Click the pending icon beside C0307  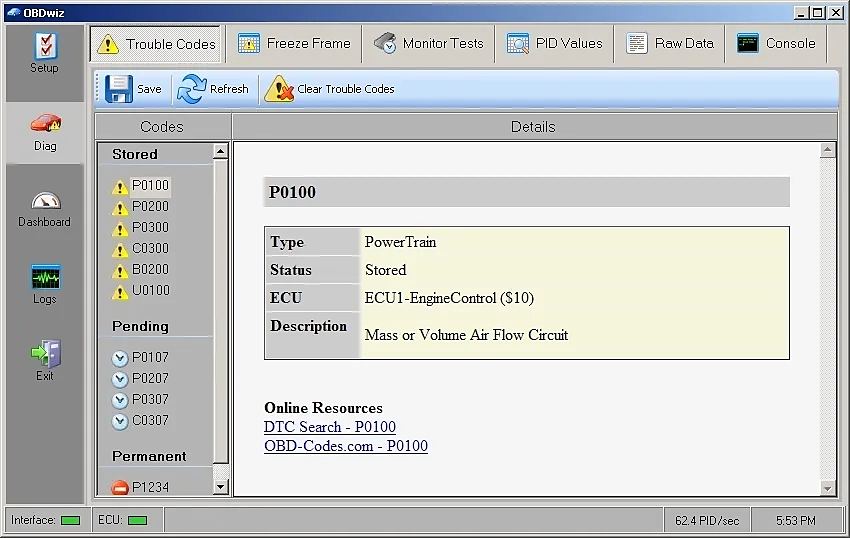coord(120,421)
